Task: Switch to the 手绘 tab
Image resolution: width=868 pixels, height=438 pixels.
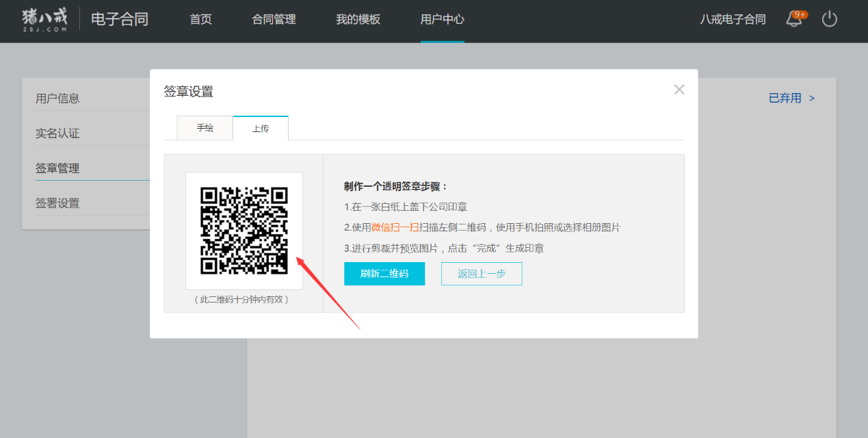Action: point(205,128)
